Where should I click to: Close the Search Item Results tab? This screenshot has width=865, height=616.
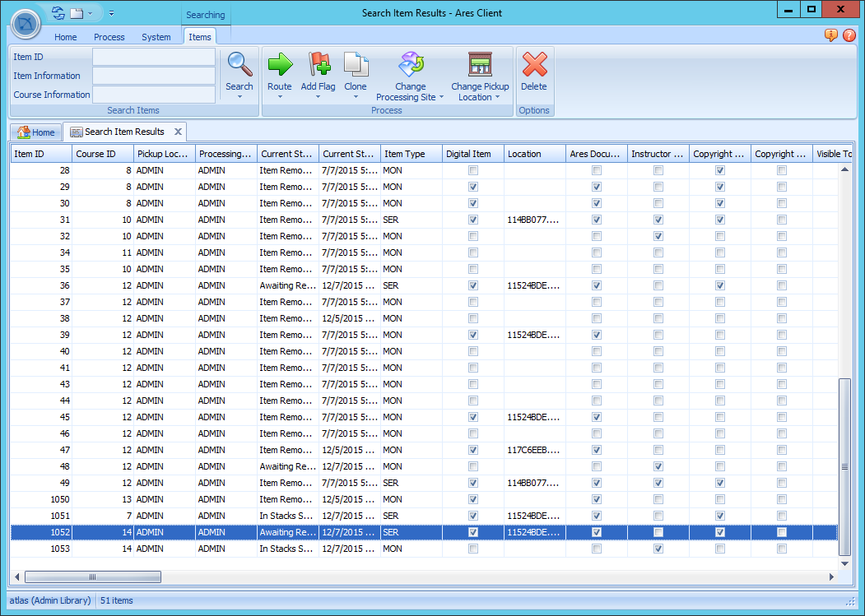[x=178, y=132]
